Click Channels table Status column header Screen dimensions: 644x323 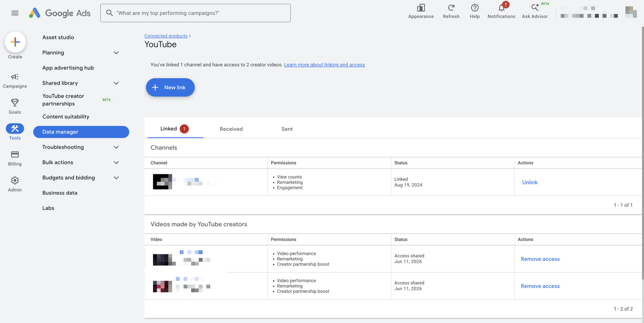[x=401, y=163]
